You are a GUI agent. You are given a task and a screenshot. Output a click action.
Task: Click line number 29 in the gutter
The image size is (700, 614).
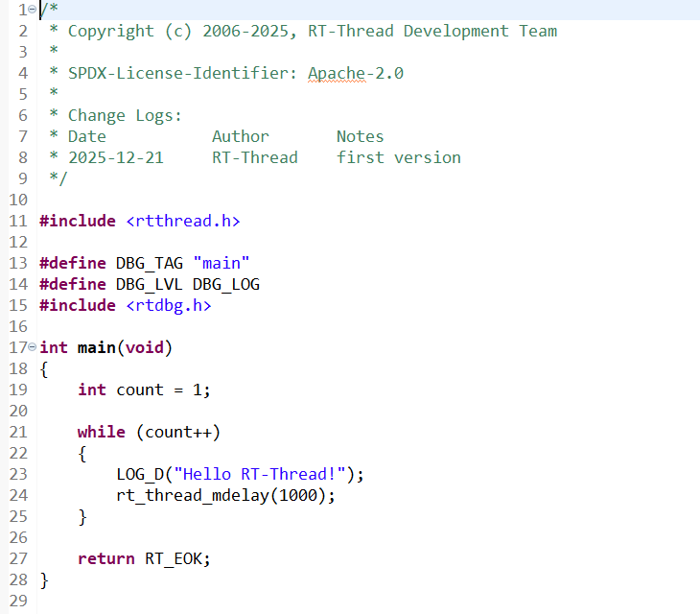coord(18,601)
